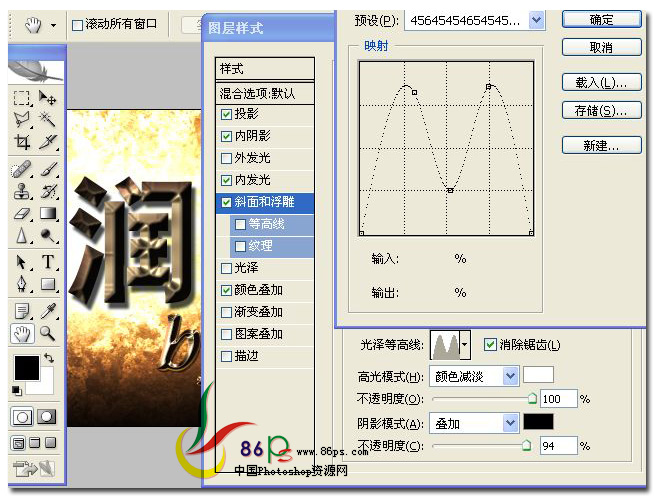This screenshot has width=660, height=500.
Task: Open the 预设 preset dropdown
Action: point(536,20)
